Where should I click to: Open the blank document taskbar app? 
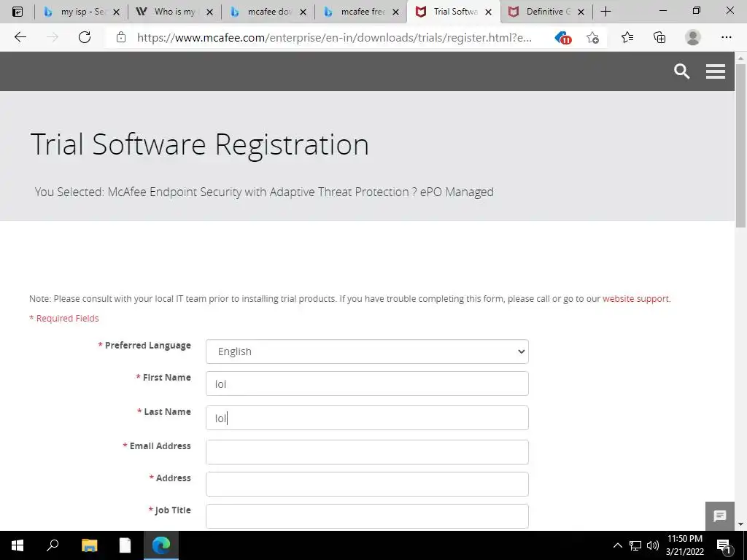(125, 545)
